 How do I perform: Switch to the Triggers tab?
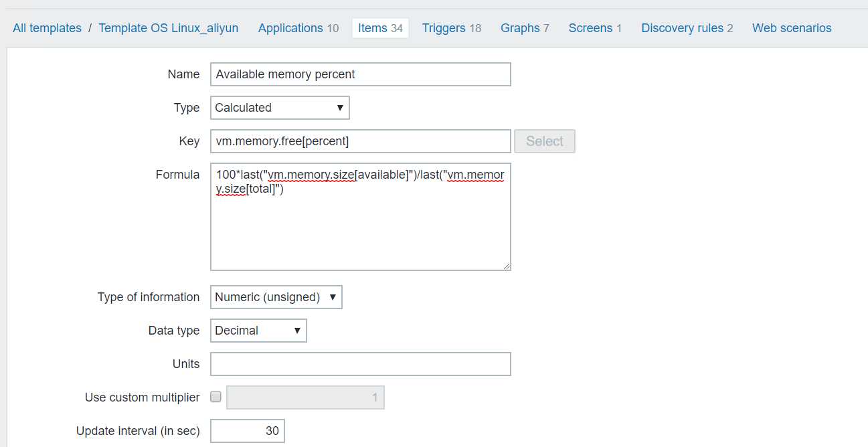pos(452,28)
